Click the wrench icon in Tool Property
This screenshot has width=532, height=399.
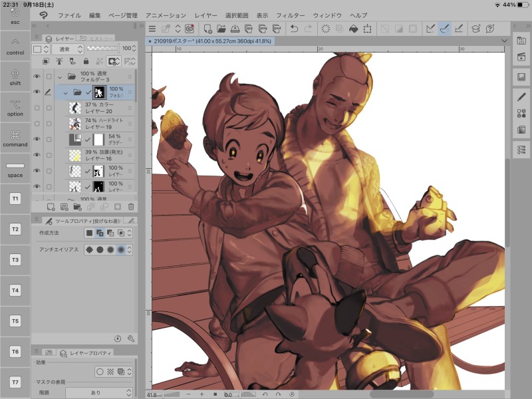pyautogui.click(x=131, y=338)
